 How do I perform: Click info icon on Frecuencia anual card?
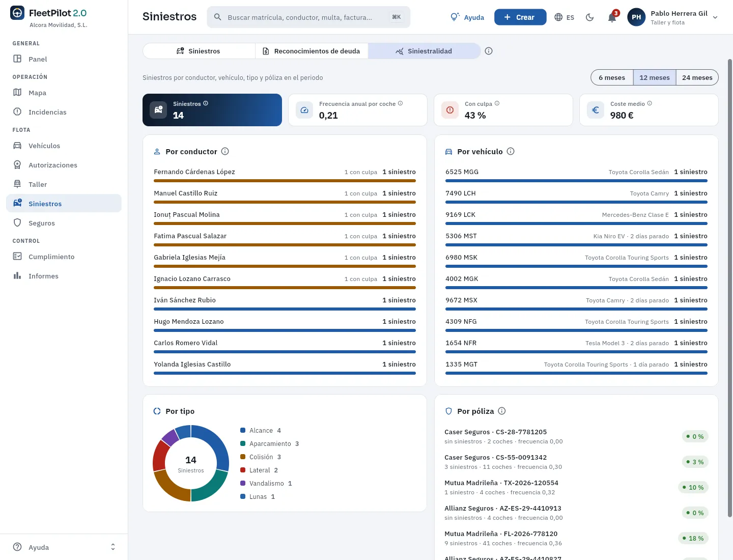(400, 103)
